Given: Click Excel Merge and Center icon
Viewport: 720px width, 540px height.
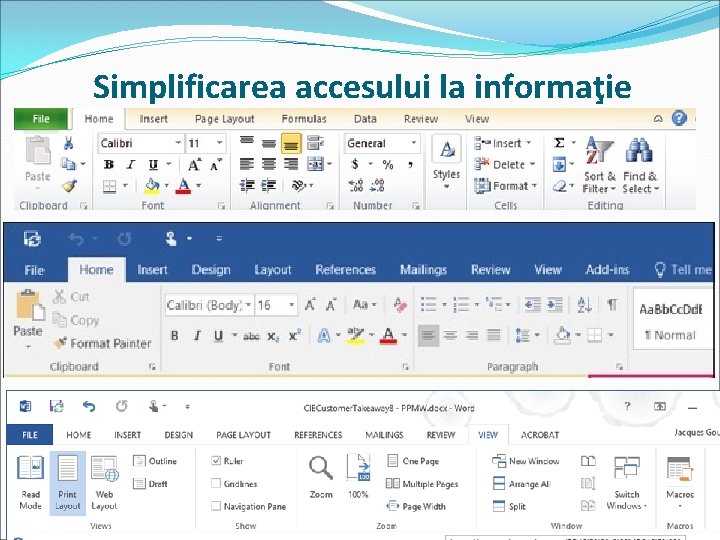Looking at the screenshot, I should pyautogui.click(x=315, y=164).
